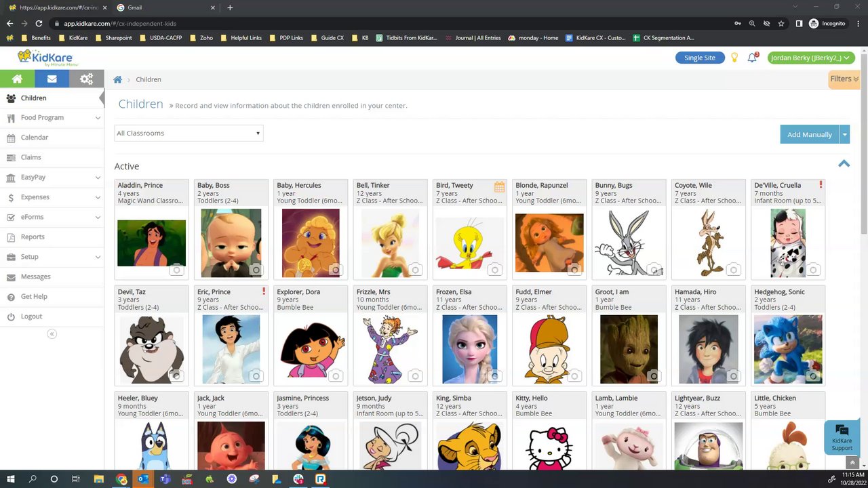Open Get Help in the sidebar
The width and height of the screenshot is (868, 488).
[52, 296]
